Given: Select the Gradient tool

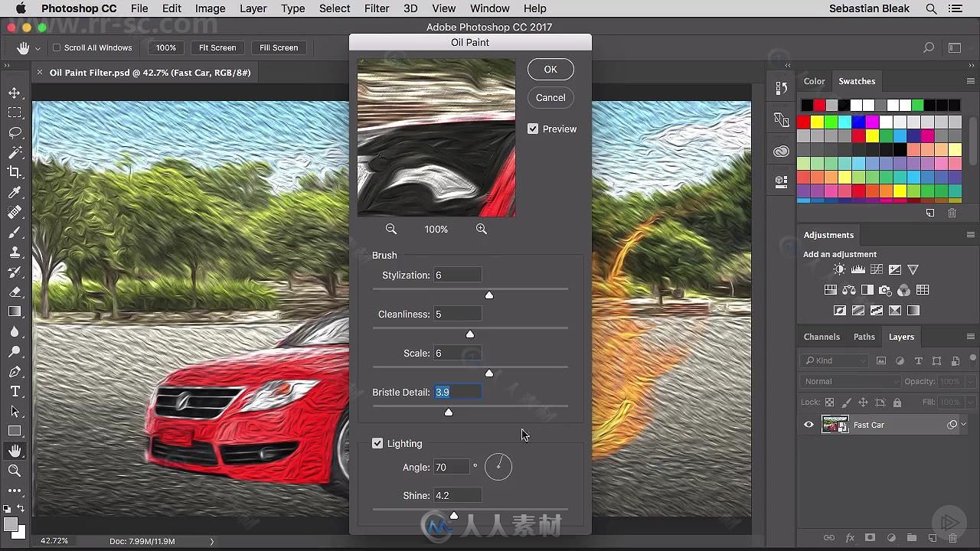Looking at the screenshot, I should (15, 311).
